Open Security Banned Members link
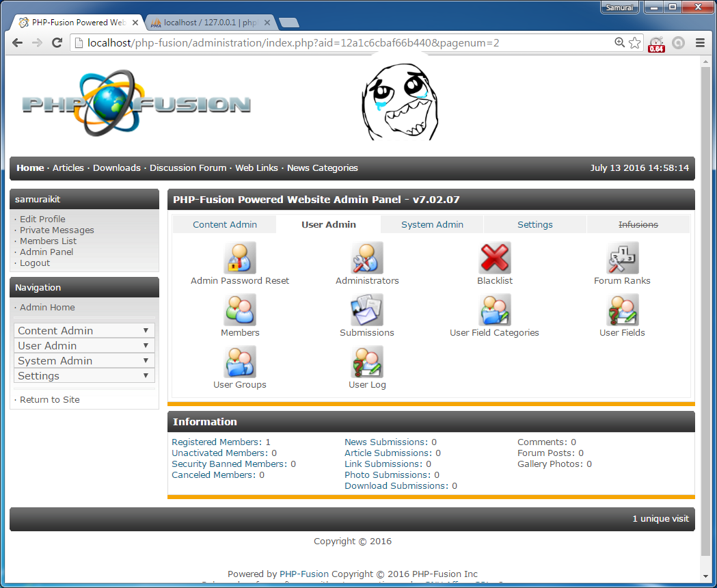 click(230, 464)
